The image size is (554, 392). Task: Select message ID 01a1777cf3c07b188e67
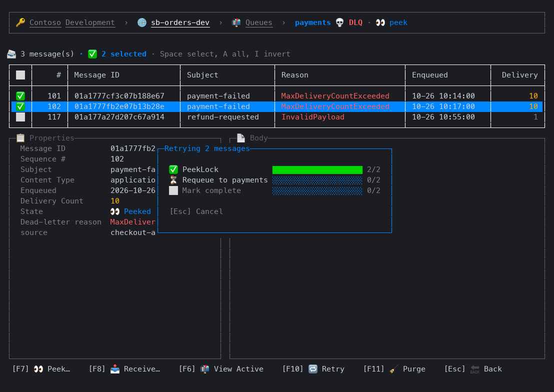119,96
